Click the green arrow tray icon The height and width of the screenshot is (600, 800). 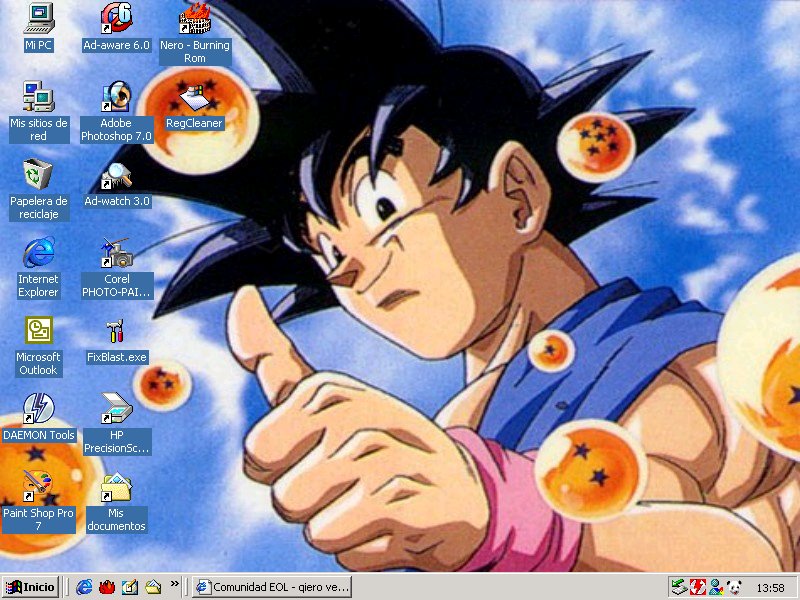(x=679, y=587)
